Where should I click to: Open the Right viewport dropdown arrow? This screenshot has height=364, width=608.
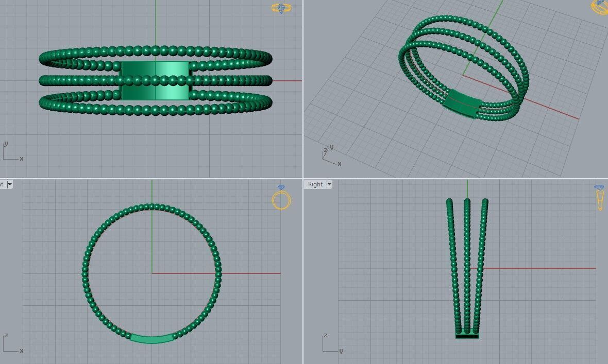pos(329,184)
